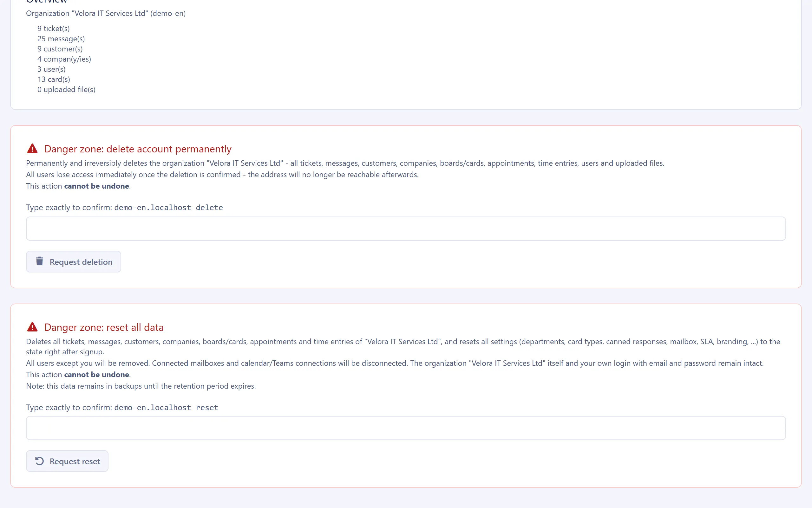The image size is (812, 508).
Task: Click the circular arrow icon in Request reset
Action: pos(40,461)
